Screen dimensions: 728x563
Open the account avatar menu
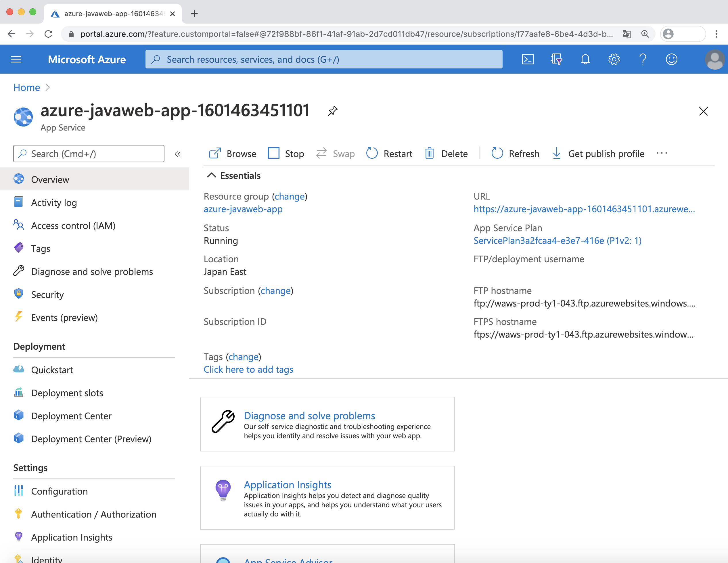[715, 59]
